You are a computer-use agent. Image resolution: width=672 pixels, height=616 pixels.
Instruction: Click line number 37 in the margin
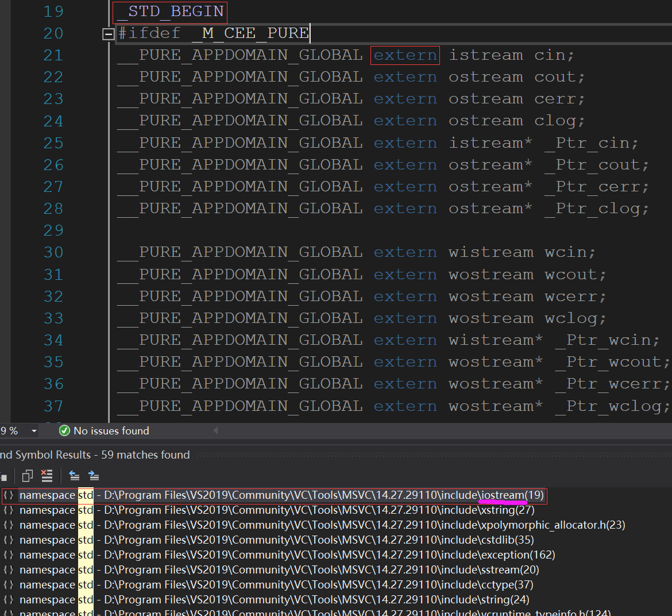(x=53, y=406)
